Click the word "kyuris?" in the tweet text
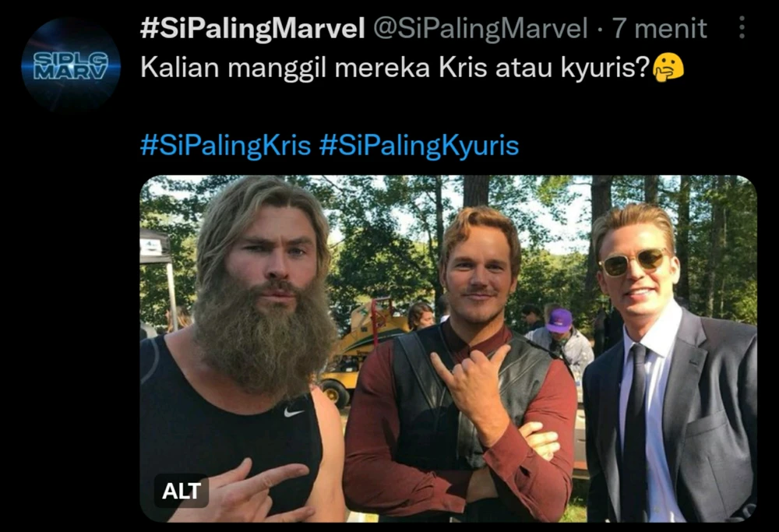 coord(605,69)
